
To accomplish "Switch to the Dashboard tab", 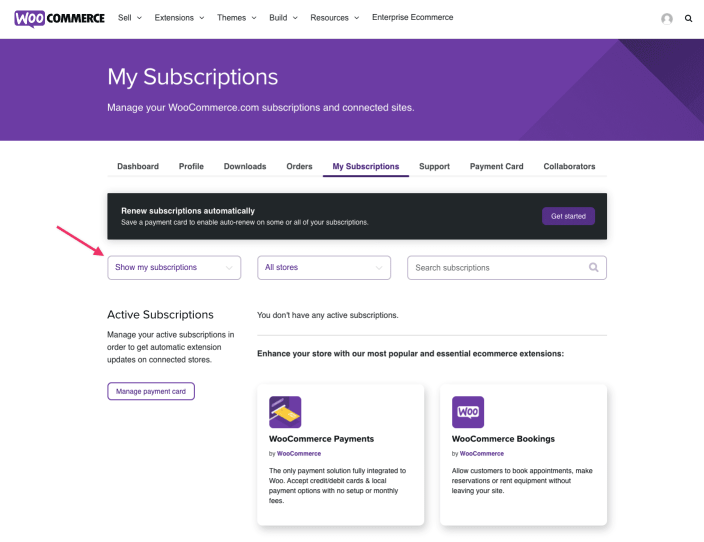I will click(x=138, y=167).
